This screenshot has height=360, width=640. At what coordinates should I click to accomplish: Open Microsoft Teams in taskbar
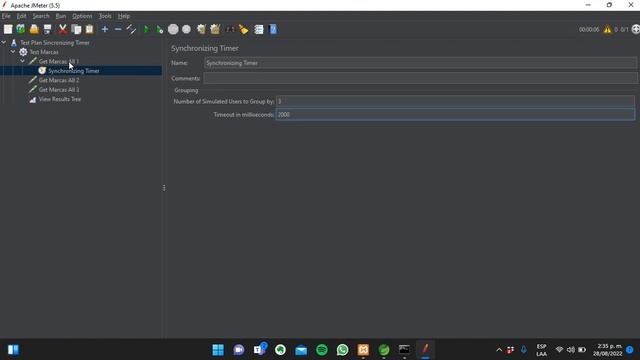pyautogui.click(x=260, y=350)
